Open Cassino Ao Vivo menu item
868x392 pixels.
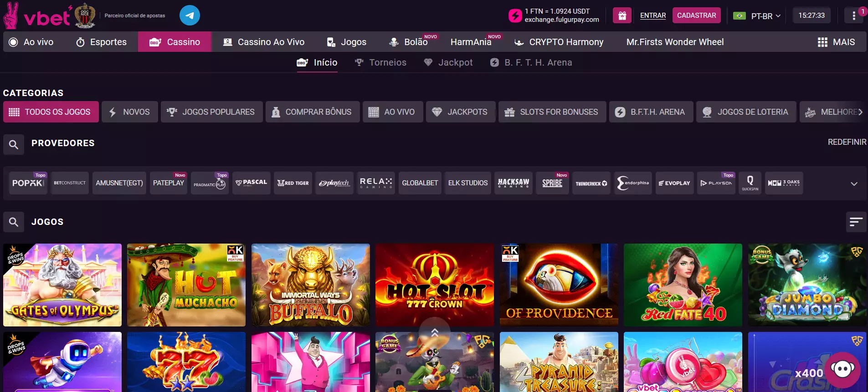coord(264,42)
